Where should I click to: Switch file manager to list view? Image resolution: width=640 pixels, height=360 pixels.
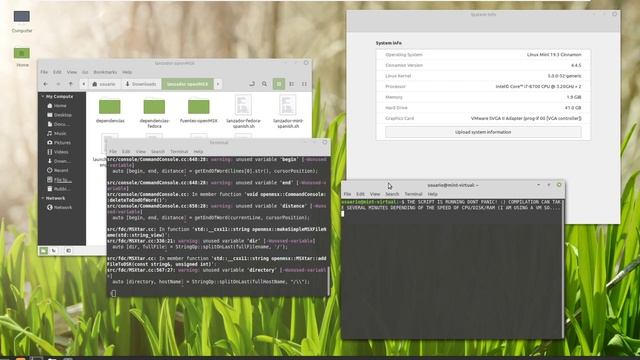(291, 84)
